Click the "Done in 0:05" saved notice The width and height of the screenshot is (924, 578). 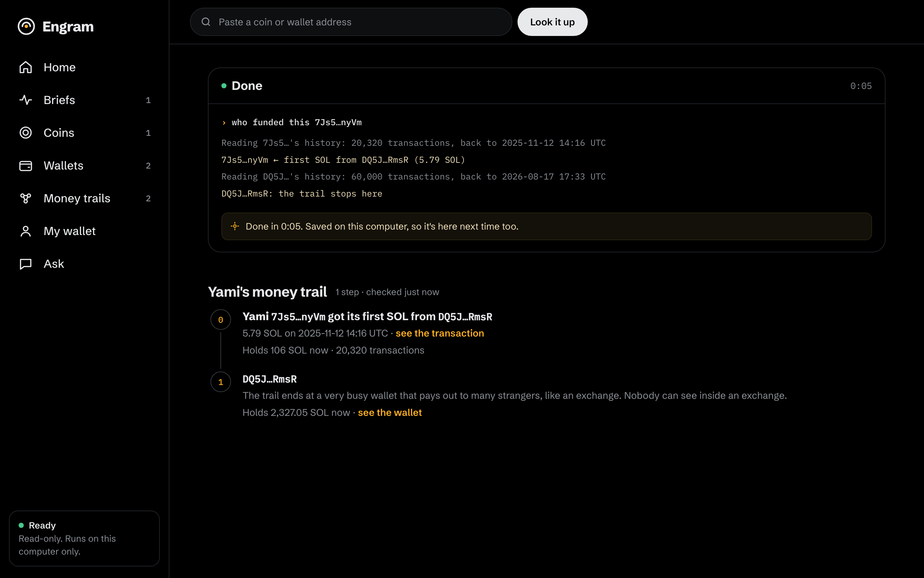click(546, 226)
